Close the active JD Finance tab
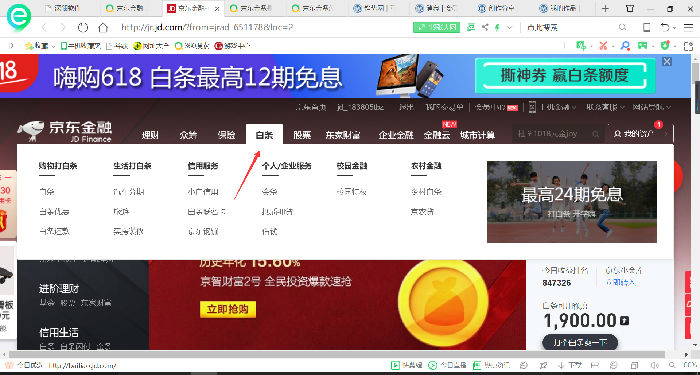The image size is (700, 375). click(217, 8)
